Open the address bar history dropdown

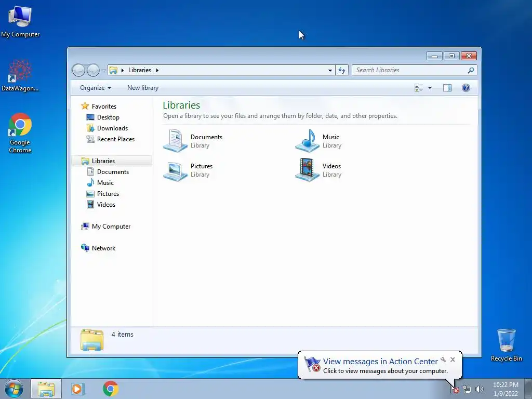[x=330, y=70]
